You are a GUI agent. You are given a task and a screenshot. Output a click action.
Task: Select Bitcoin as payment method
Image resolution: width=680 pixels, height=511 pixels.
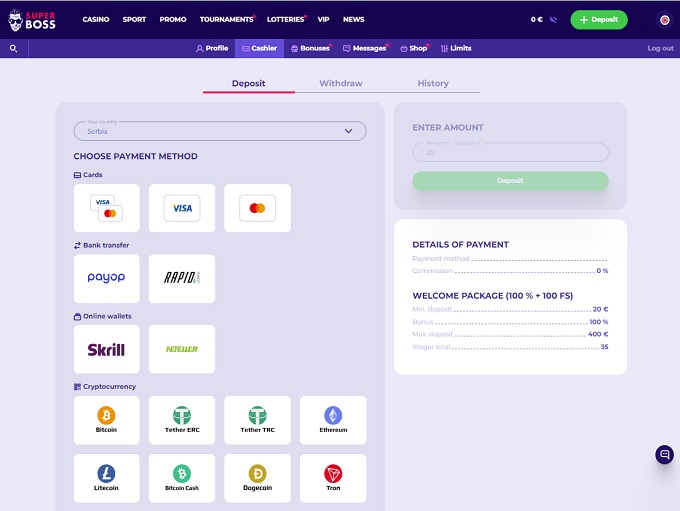click(106, 420)
